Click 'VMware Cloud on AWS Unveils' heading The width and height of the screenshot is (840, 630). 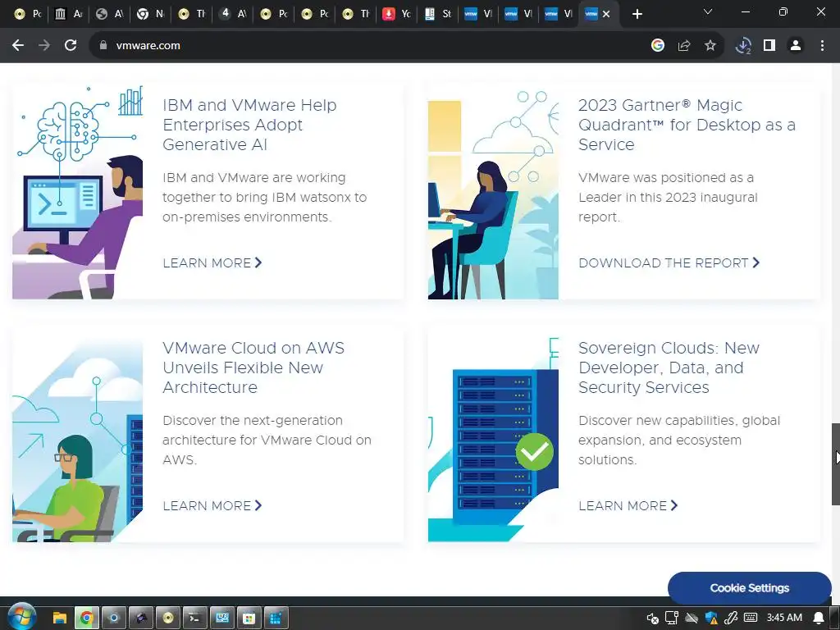[253, 367]
